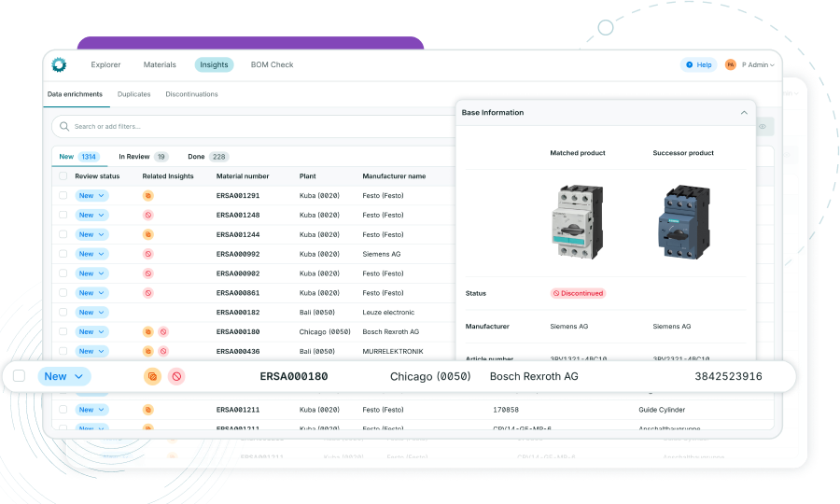The width and height of the screenshot is (840, 504).
Task: Open the Materials section
Action: pos(160,64)
